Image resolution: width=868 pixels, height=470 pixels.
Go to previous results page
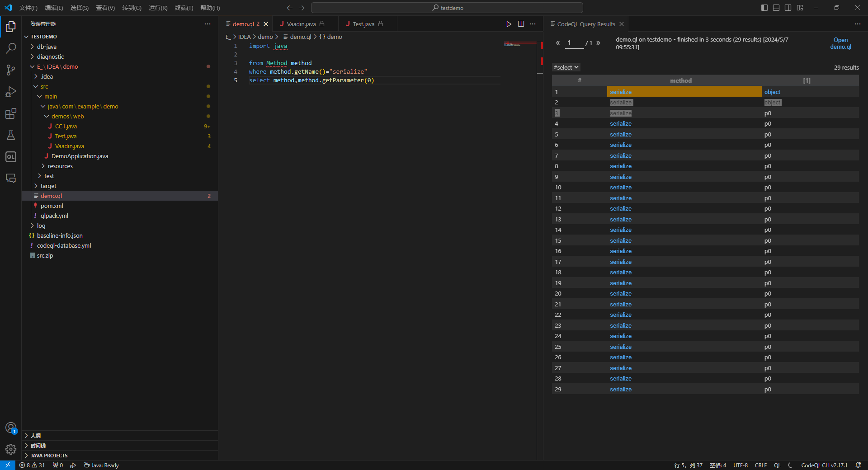click(558, 43)
